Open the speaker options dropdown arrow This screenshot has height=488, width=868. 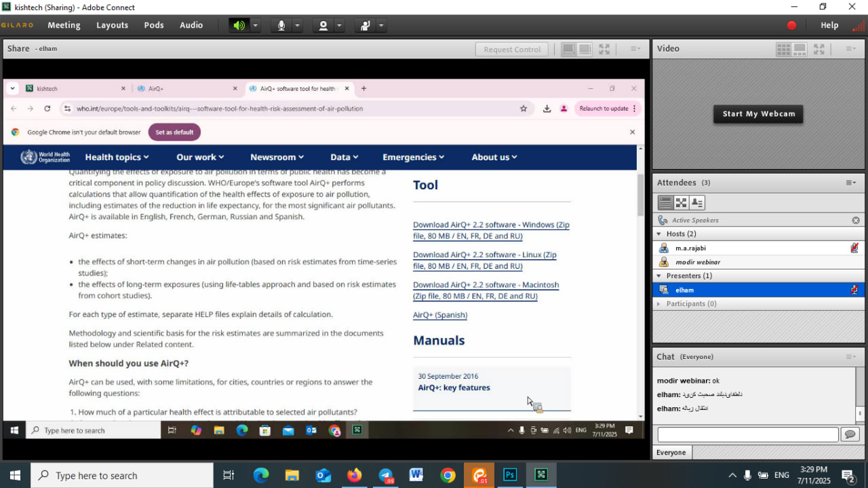click(256, 25)
